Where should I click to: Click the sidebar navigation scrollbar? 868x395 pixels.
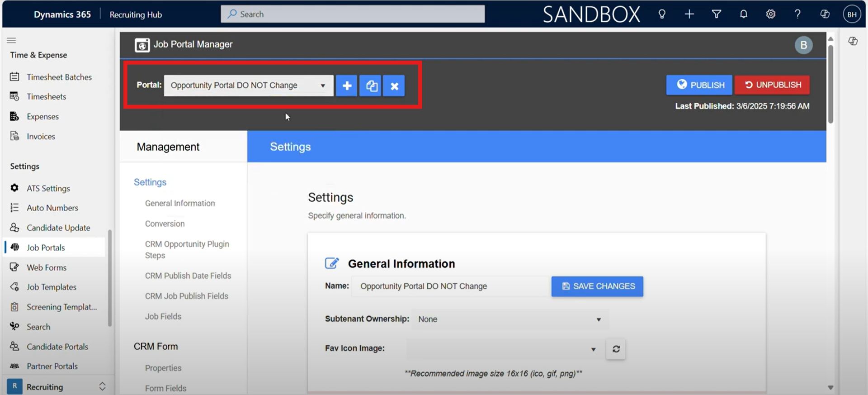(x=109, y=278)
